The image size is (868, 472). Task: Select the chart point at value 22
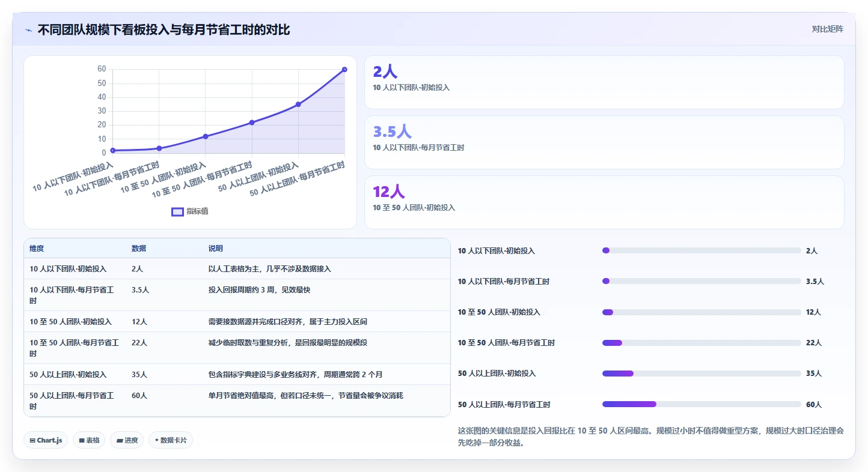252,123
